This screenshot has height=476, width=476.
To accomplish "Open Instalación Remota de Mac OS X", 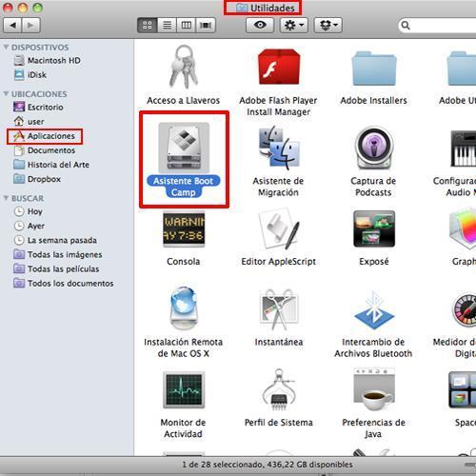I will (184, 309).
